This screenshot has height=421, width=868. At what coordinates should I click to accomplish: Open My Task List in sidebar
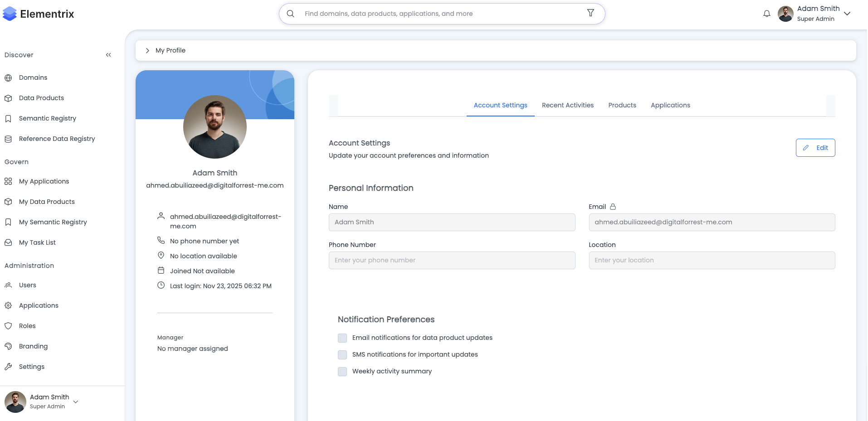37,242
